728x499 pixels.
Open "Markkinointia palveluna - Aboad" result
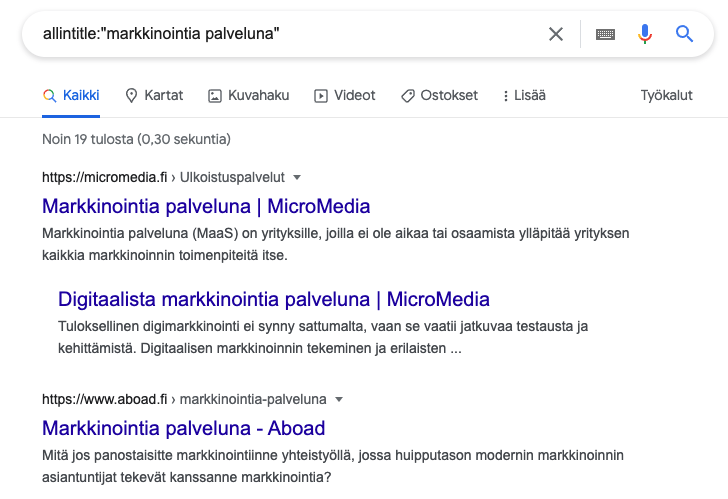184,428
